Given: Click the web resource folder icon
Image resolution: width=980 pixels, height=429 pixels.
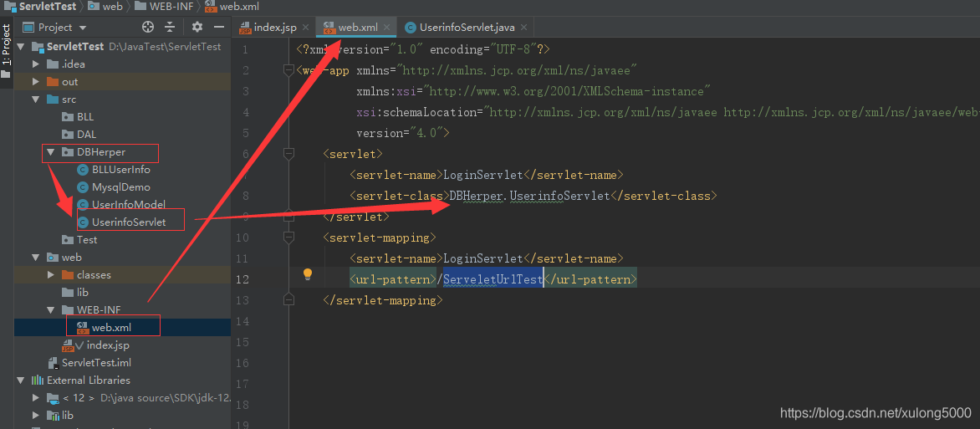Looking at the screenshot, I should [53, 257].
